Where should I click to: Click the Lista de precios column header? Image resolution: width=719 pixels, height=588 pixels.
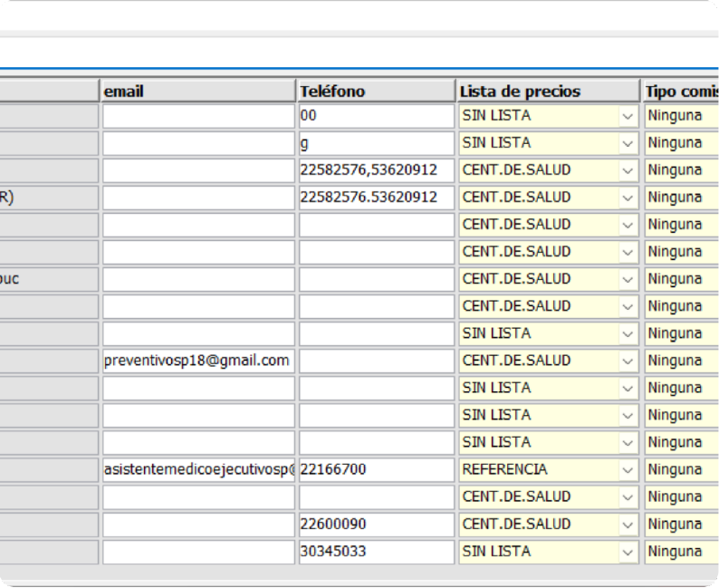click(x=548, y=91)
